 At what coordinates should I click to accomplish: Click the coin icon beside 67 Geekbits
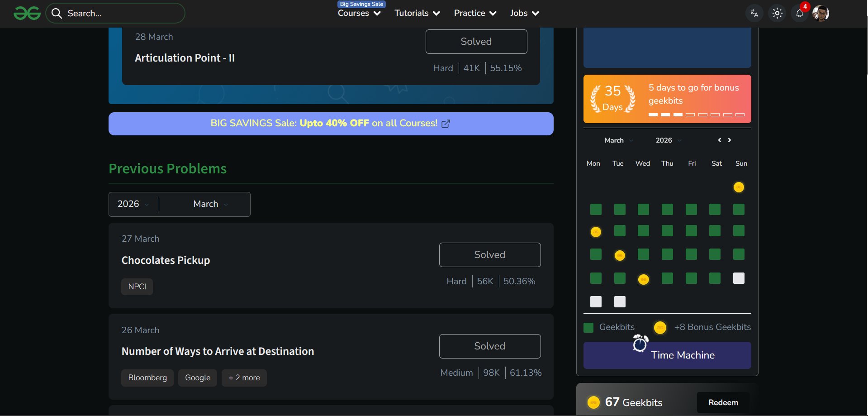click(593, 402)
